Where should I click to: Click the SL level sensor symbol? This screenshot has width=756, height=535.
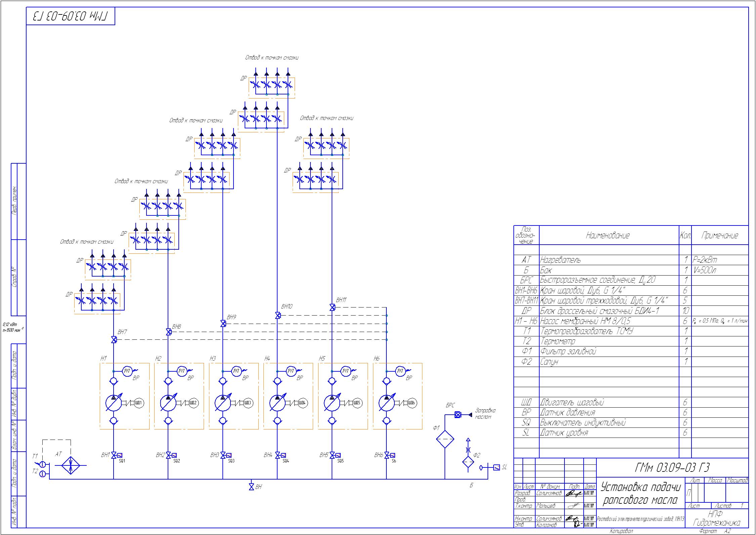coord(496,467)
